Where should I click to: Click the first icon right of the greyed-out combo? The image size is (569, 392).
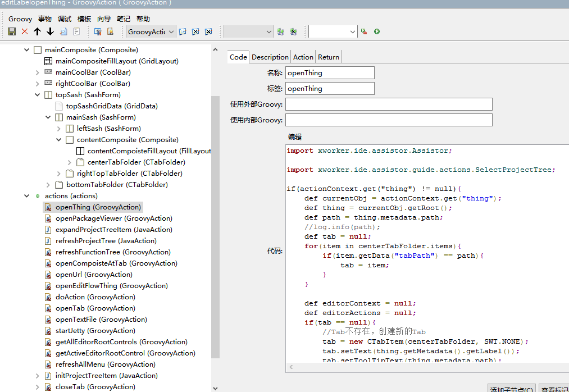coord(280,31)
